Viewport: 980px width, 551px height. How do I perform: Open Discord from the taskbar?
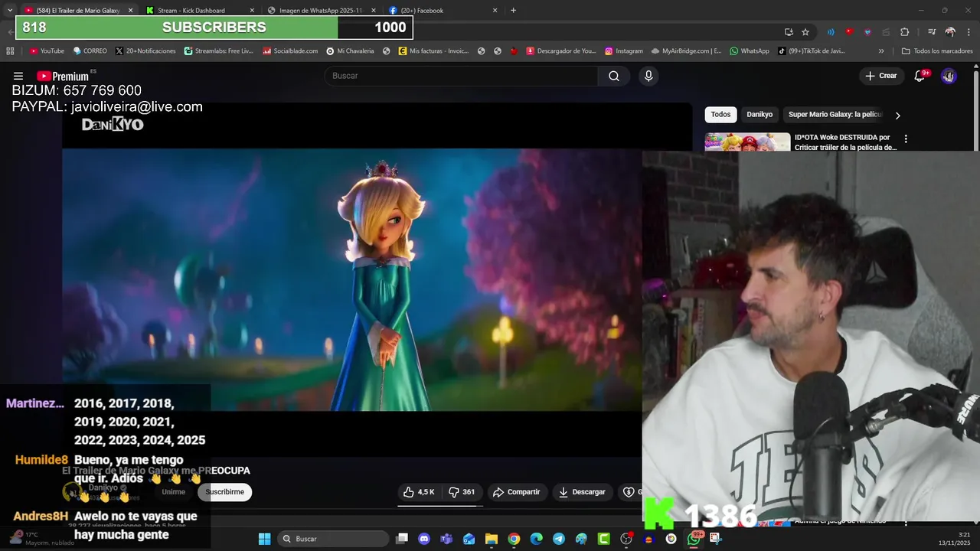[x=424, y=539]
